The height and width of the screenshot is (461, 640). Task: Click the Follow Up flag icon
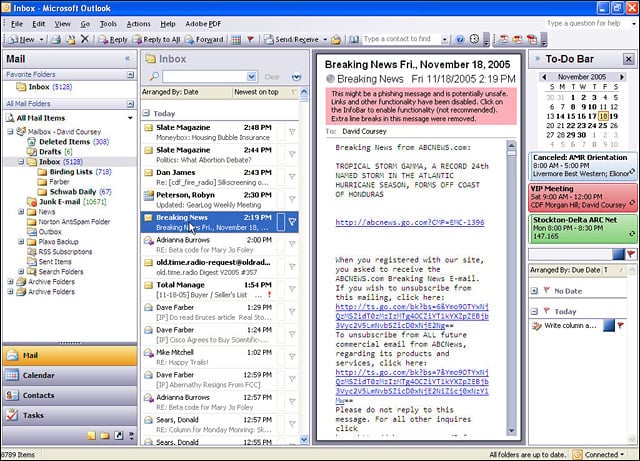(x=250, y=39)
